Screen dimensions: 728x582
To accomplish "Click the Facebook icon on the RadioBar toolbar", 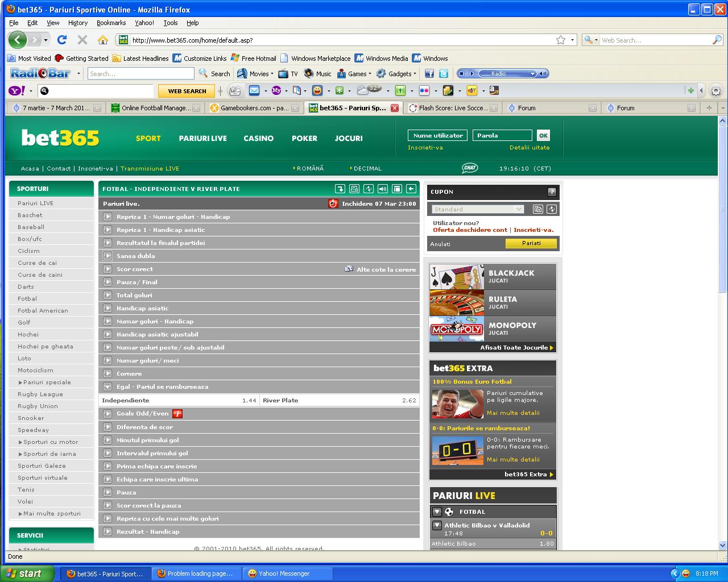I will point(429,73).
